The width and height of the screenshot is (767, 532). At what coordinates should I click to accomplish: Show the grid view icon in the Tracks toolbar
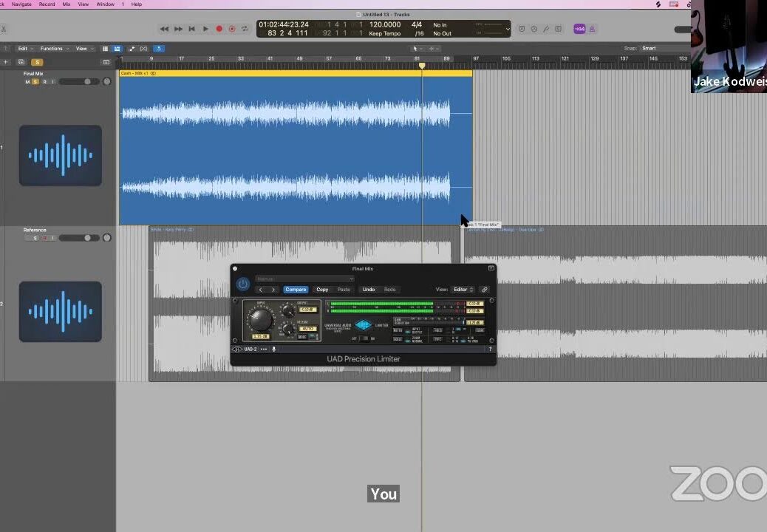(x=105, y=49)
